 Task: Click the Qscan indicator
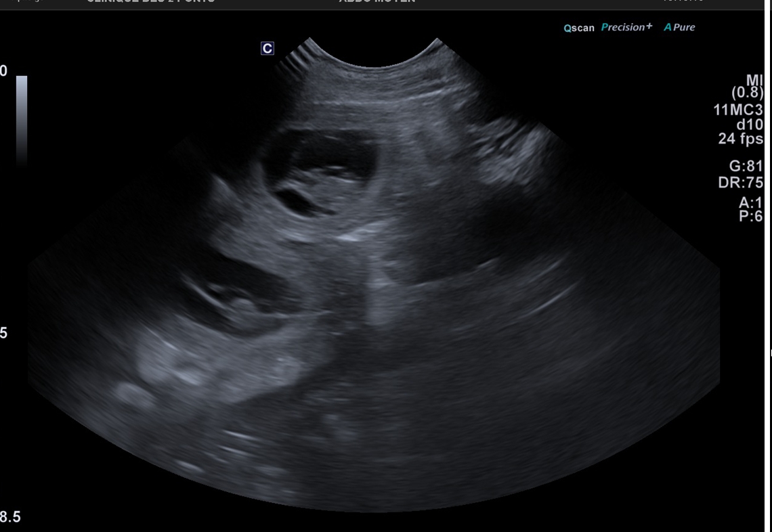[579, 28]
